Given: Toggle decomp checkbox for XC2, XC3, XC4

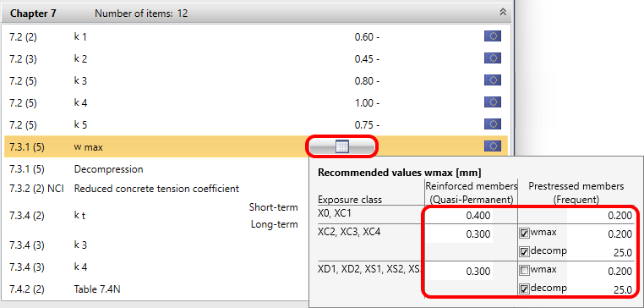Looking at the screenshot, I should pos(524,251).
